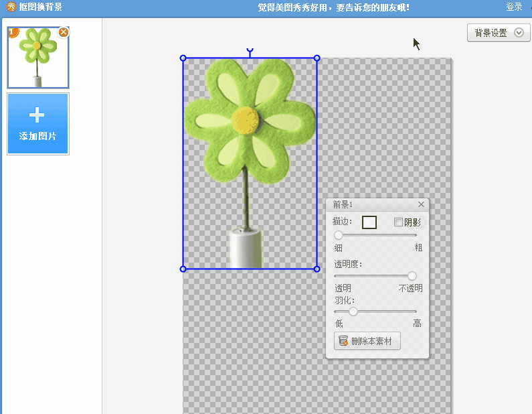This screenshot has width=532, height=414.
Task: Select the flower image thumbnail
Action: pos(38,58)
